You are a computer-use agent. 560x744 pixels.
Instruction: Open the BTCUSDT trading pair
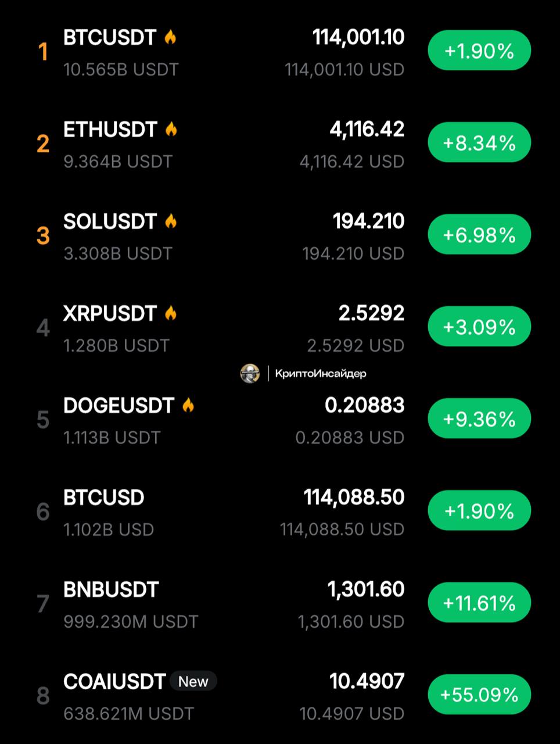point(110,38)
